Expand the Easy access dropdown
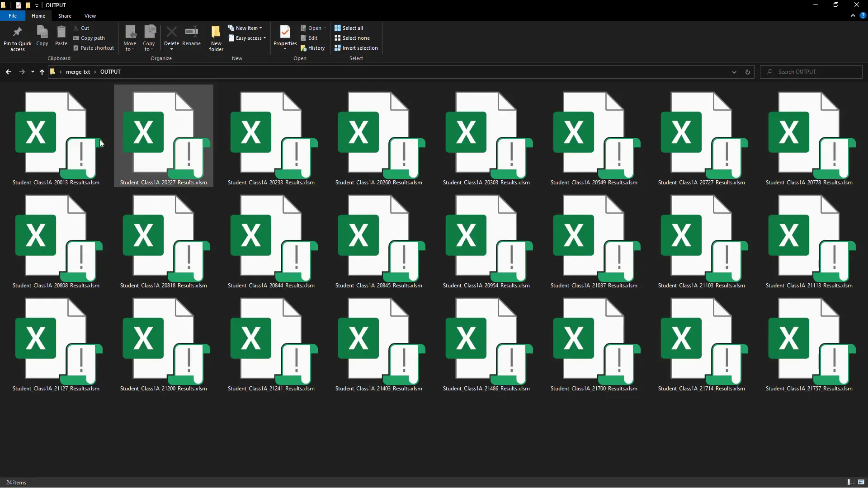 (x=247, y=38)
